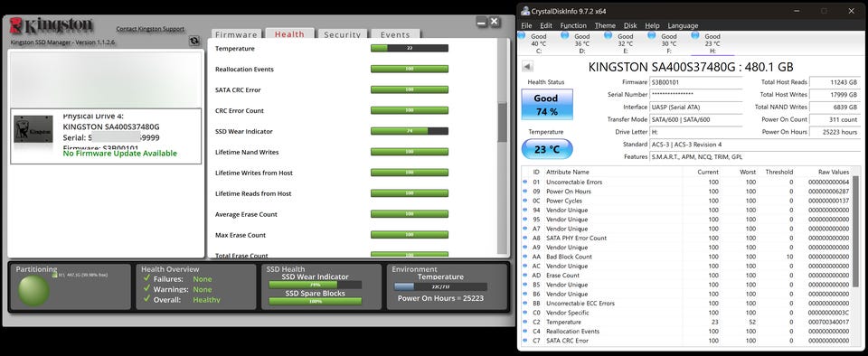Click the SSD drive thumbnail image

pyautogui.click(x=33, y=129)
